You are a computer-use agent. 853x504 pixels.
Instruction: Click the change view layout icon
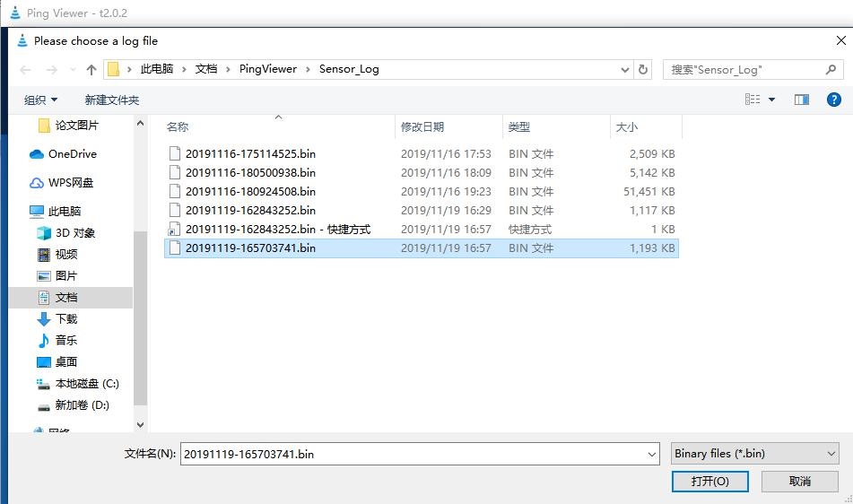[753, 100]
